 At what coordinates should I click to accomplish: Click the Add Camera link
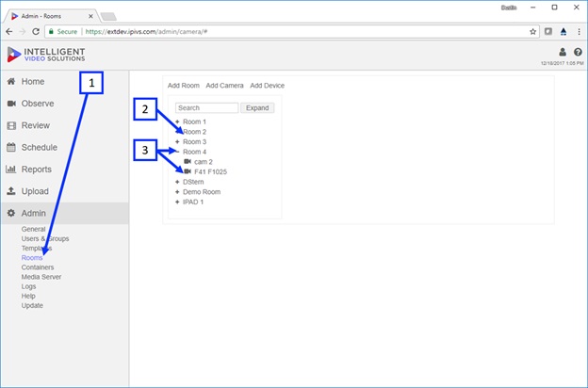click(224, 86)
